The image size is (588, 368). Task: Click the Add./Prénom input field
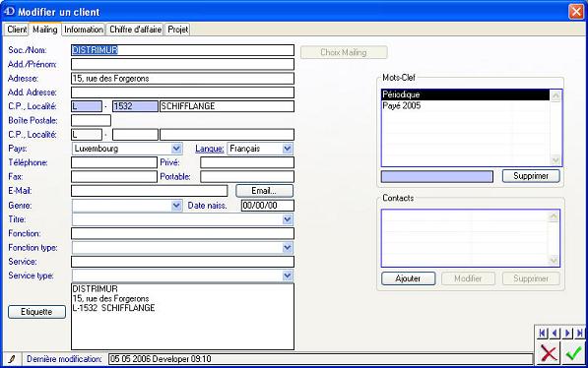click(182, 64)
